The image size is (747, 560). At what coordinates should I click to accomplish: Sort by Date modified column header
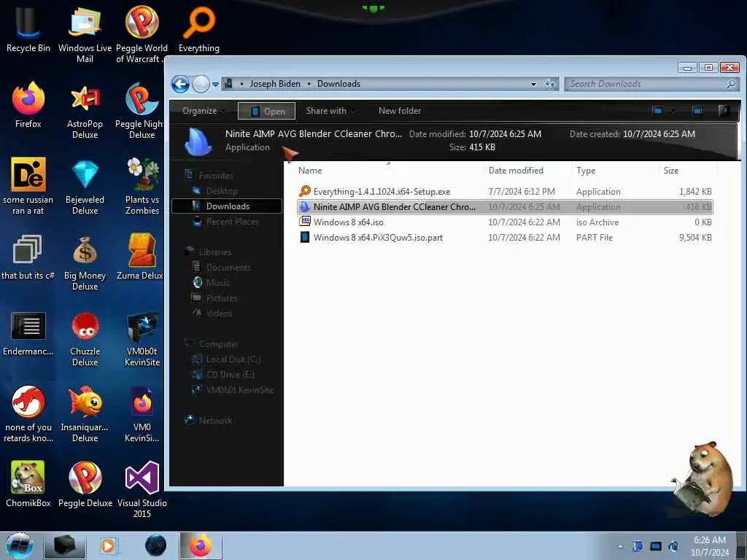[527, 171]
